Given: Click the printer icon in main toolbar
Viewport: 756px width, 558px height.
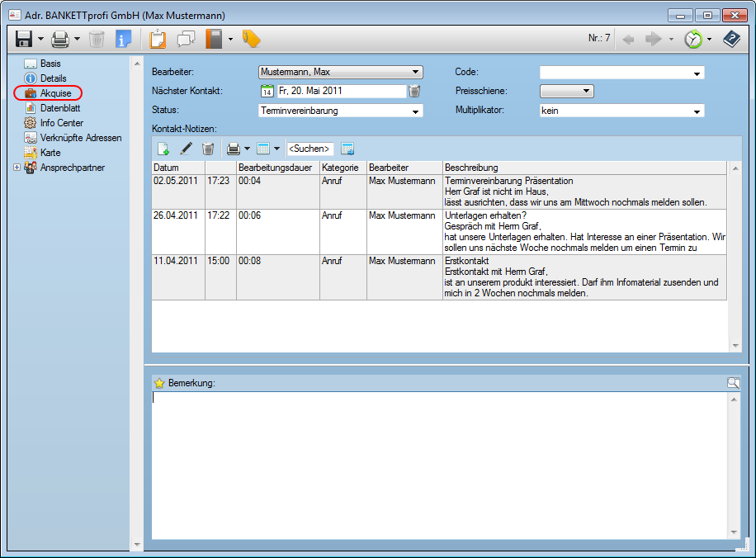Looking at the screenshot, I should pos(60,39).
